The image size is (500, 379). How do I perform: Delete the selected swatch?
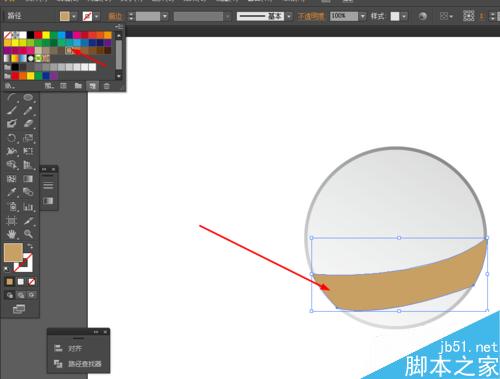[107, 86]
